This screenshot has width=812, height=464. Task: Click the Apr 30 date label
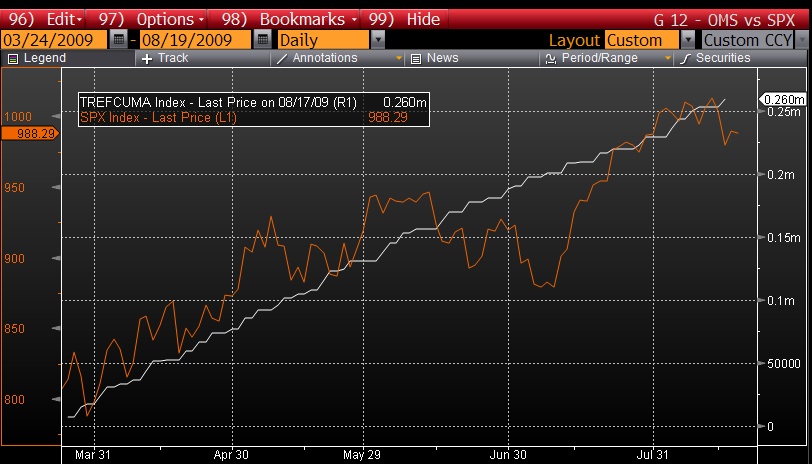[231, 455]
